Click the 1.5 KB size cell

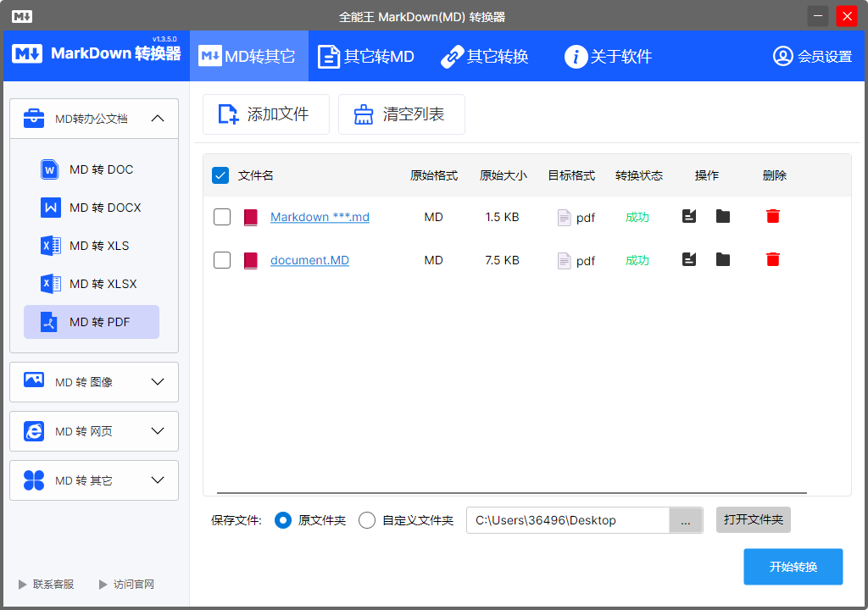point(502,217)
